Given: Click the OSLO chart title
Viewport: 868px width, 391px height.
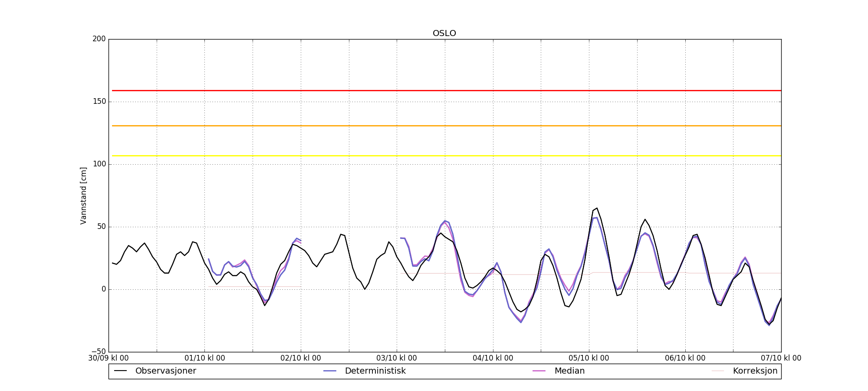Looking at the screenshot, I should tap(444, 33).
